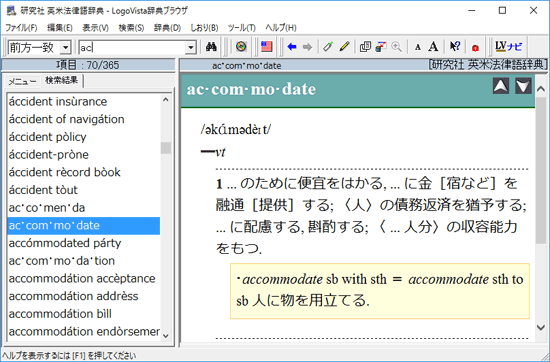Select ac·co·men·da entry

pyautogui.click(x=83, y=208)
